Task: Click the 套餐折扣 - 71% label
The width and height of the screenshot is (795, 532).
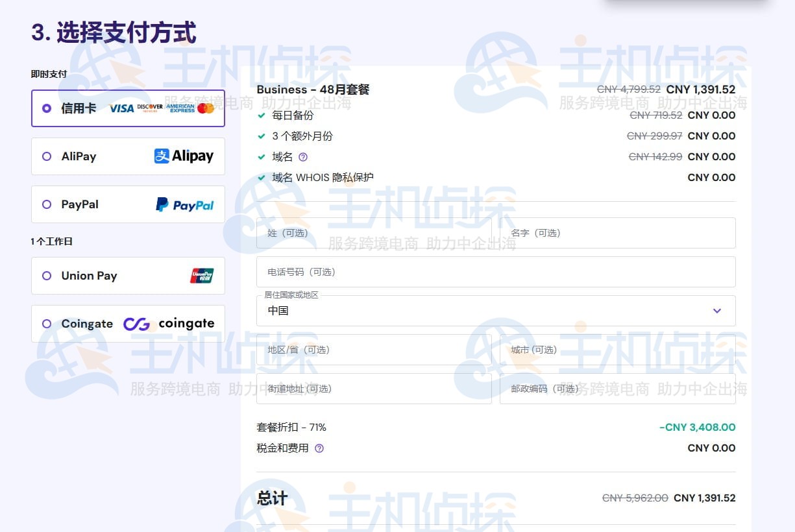Action: (291, 428)
